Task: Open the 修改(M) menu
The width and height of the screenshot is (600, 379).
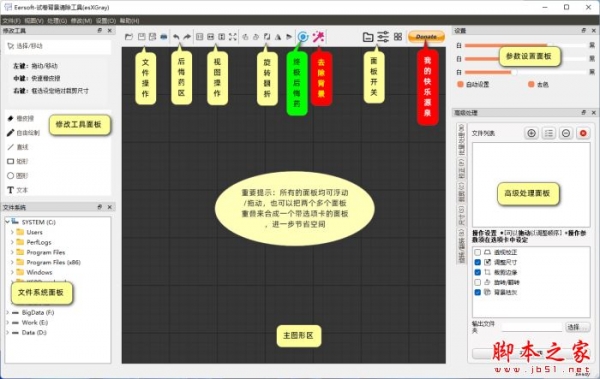Action: coord(81,21)
